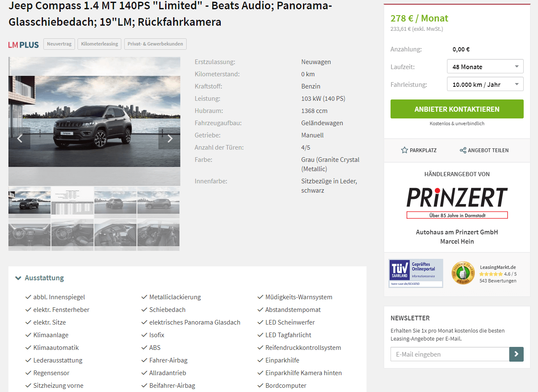
Task: Click the Marcel Hein contact name
Action: [x=457, y=242]
